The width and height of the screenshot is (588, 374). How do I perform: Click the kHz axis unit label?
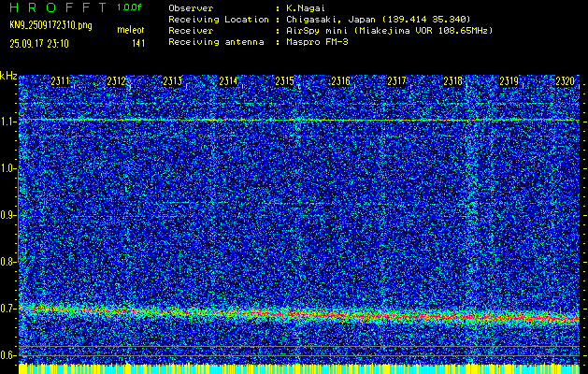[8, 76]
